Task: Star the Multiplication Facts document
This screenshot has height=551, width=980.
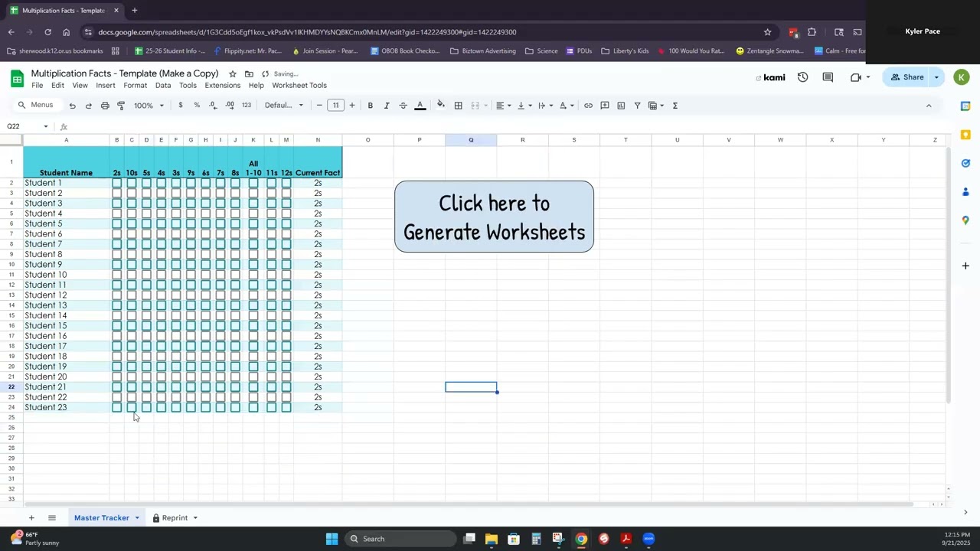Action: (233, 74)
